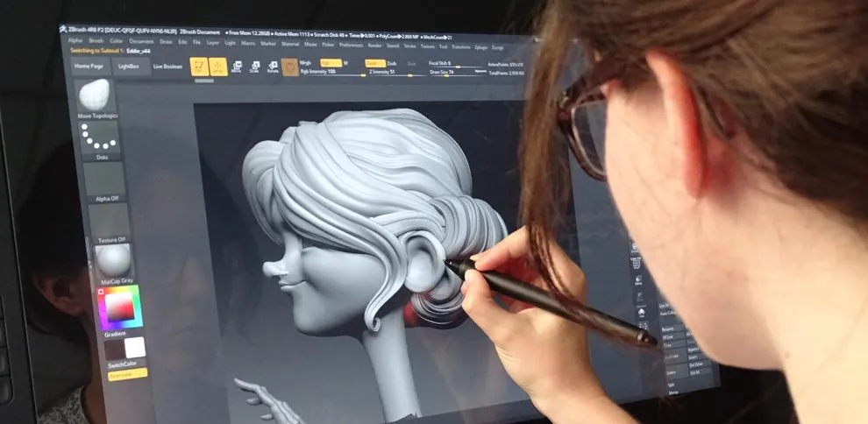
Task: Select the Rotate transform icon
Action: point(273,67)
